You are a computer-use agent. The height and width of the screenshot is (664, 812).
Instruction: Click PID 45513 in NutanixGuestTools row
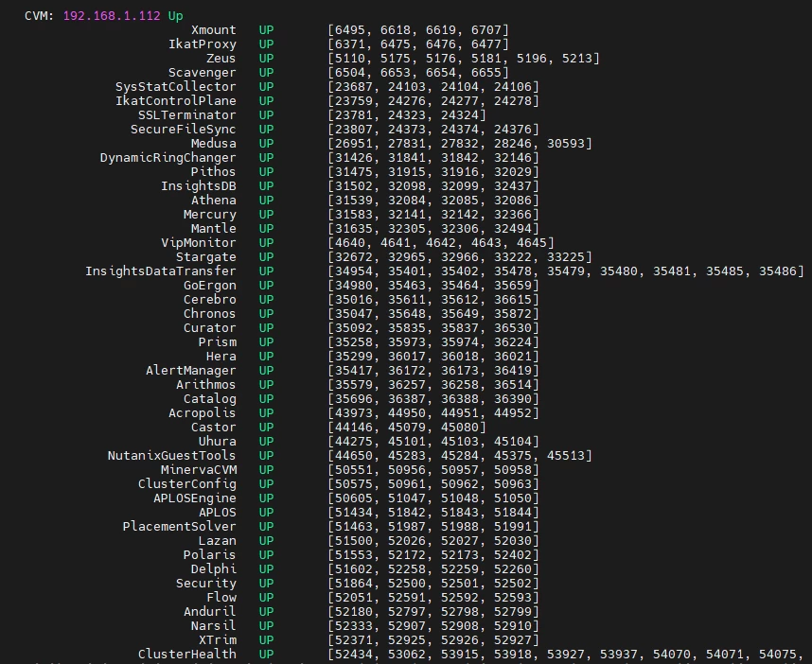tap(566, 455)
